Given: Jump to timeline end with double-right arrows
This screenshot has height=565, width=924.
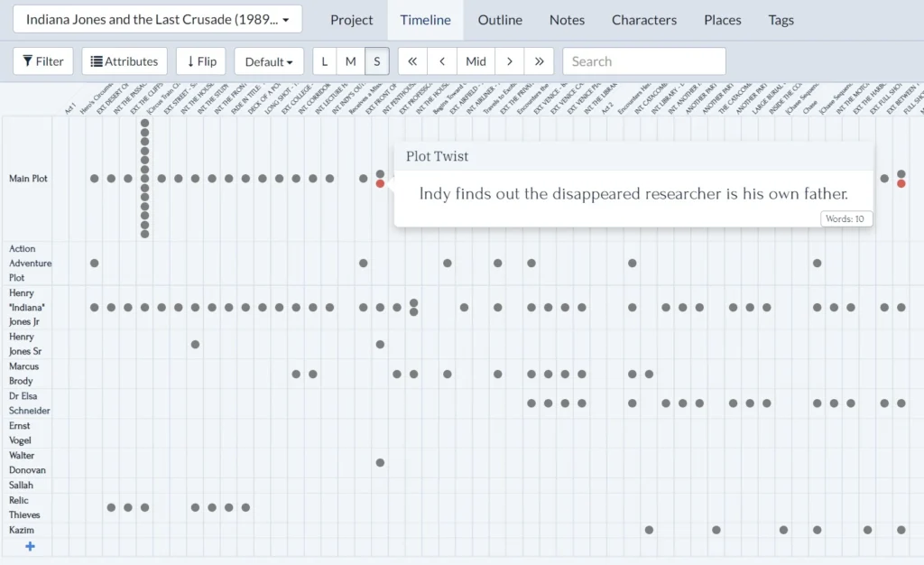Looking at the screenshot, I should [x=540, y=61].
